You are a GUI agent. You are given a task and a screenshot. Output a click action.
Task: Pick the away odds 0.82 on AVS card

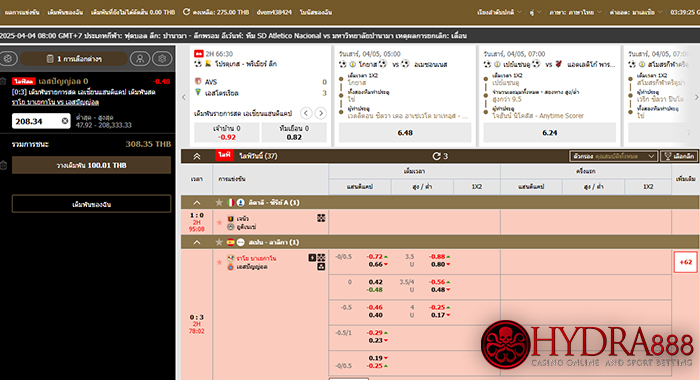click(294, 133)
